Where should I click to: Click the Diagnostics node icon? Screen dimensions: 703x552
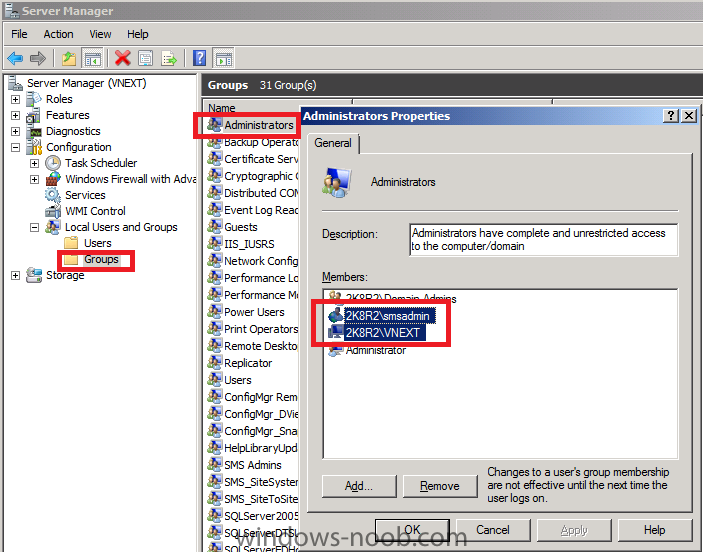coord(34,131)
